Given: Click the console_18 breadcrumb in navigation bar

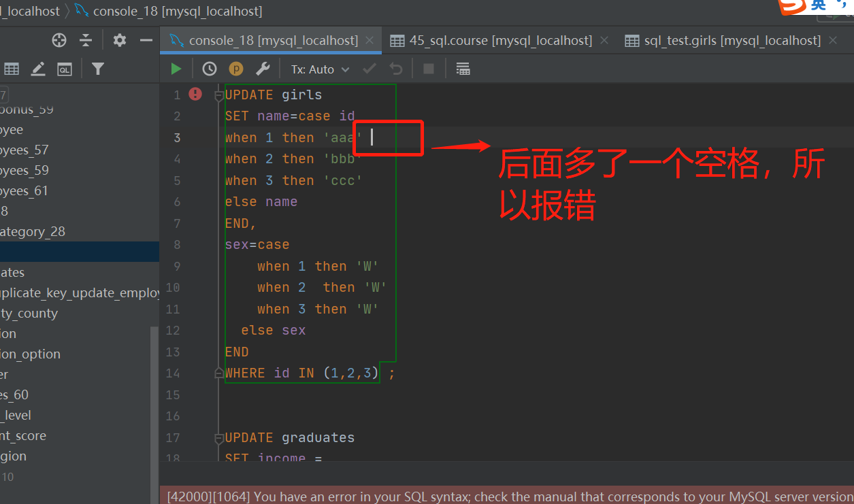Looking at the screenshot, I should [168, 11].
